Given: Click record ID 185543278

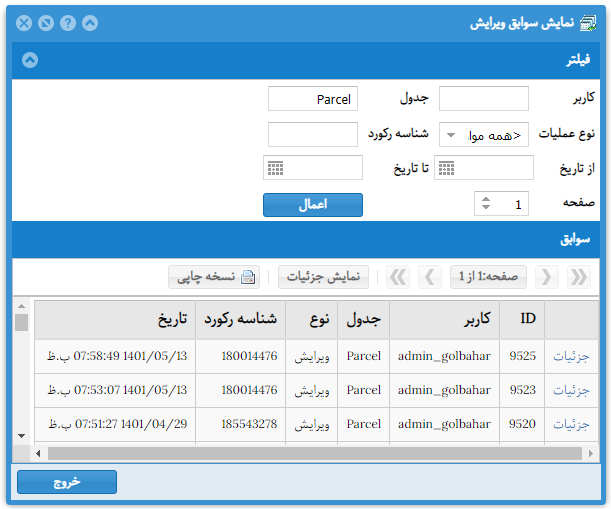Looking at the screenshot, I should (240, 424).
